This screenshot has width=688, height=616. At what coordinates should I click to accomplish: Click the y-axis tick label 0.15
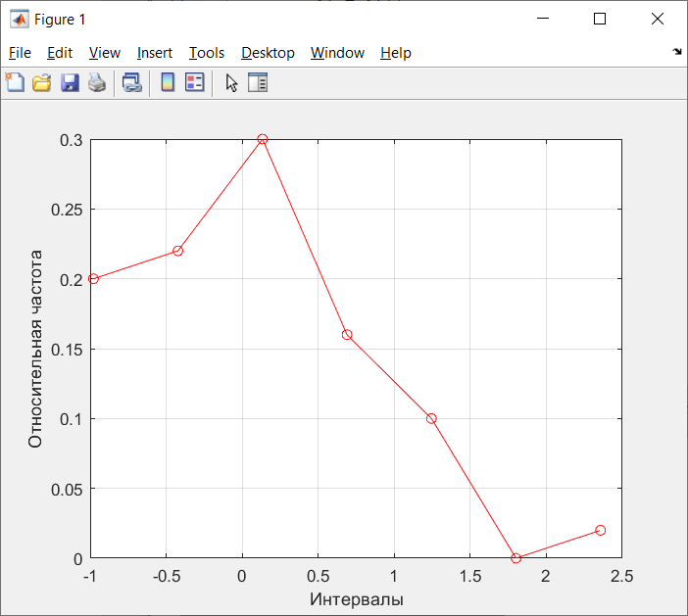(x=67, y=350)
